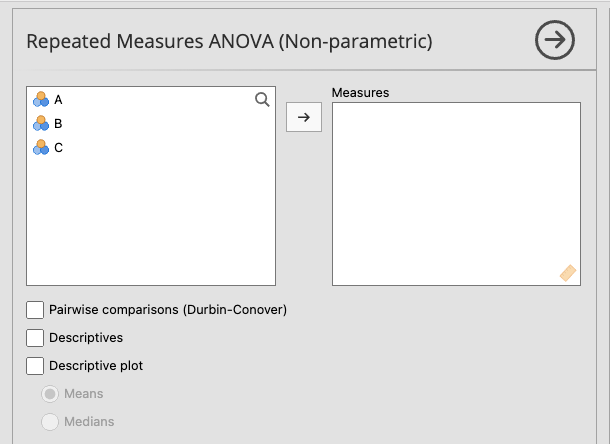The image size is (610, 444).
Task: Select the Means radio button
Action: click(49, 394)
